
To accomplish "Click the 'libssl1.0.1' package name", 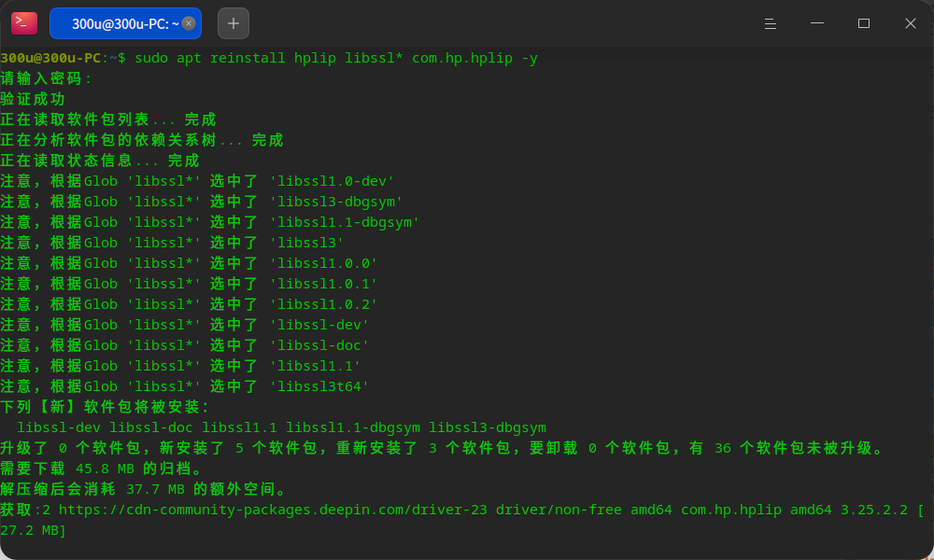I will pyautogui.click(x=323, y=284).
